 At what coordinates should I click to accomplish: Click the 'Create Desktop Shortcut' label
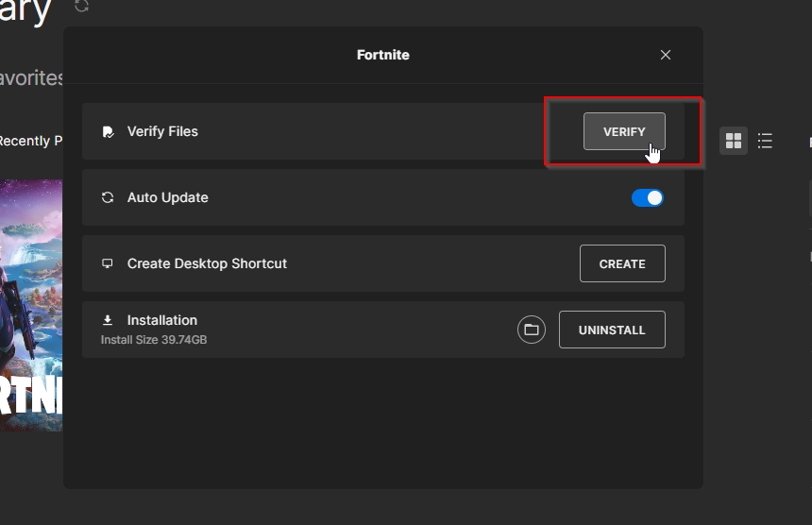click(x=207, y=263)
